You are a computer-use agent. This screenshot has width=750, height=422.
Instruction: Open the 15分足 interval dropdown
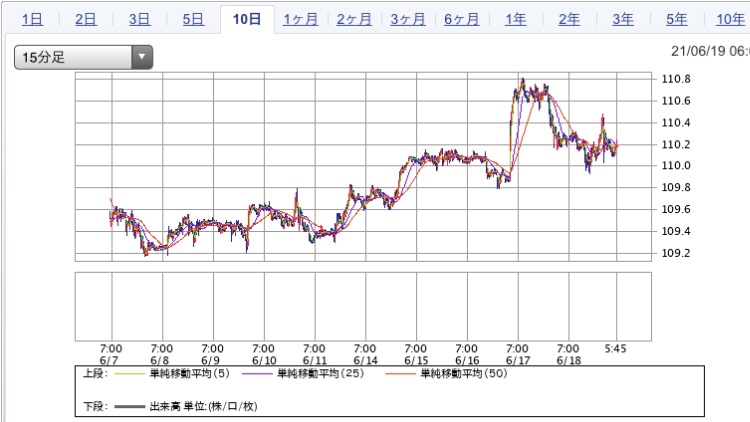point(83,57)
